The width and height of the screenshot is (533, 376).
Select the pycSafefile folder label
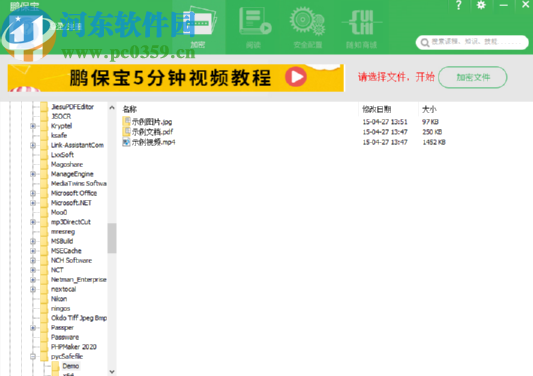(67, 356)
